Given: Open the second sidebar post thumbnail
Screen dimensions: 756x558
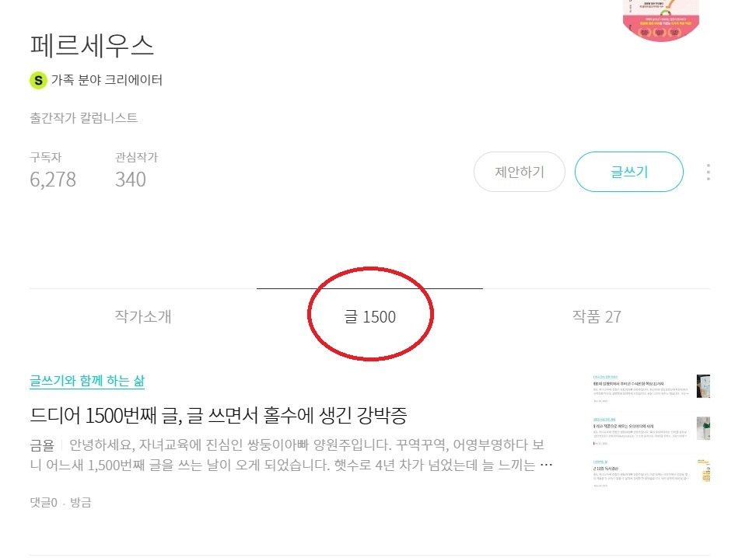Looking at the screenshot, I should click(702, 429).
